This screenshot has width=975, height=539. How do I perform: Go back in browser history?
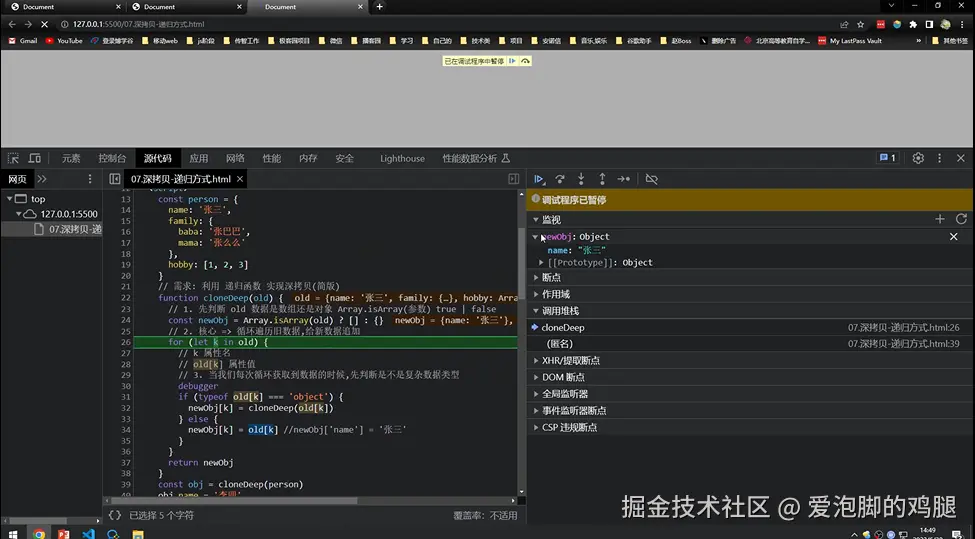point(12,24)
